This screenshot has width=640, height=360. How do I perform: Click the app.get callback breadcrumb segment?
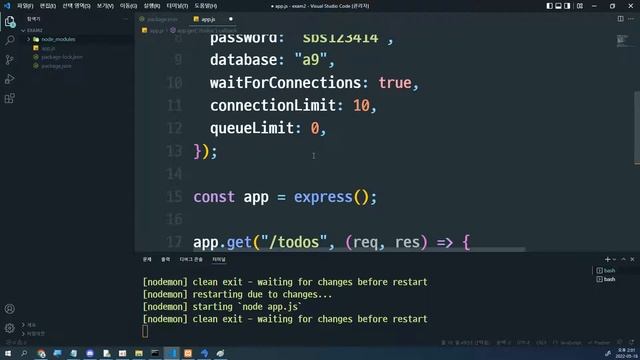[x=203, y=31]
